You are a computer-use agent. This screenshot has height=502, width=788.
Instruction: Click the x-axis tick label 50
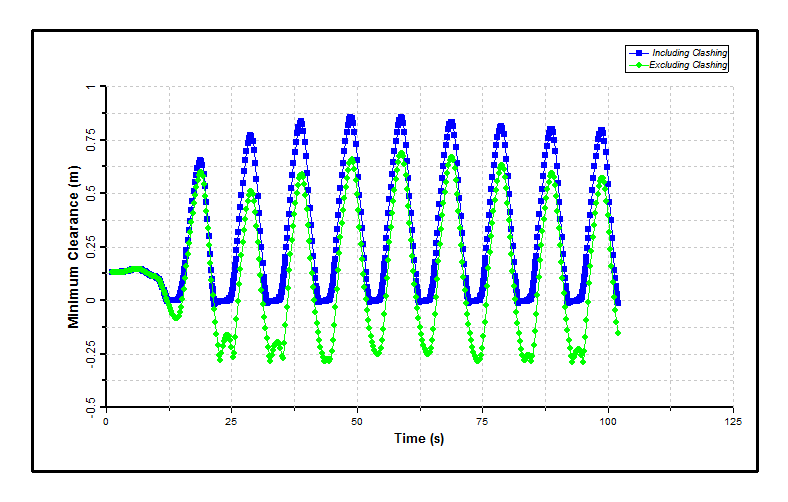coord(357,422)
